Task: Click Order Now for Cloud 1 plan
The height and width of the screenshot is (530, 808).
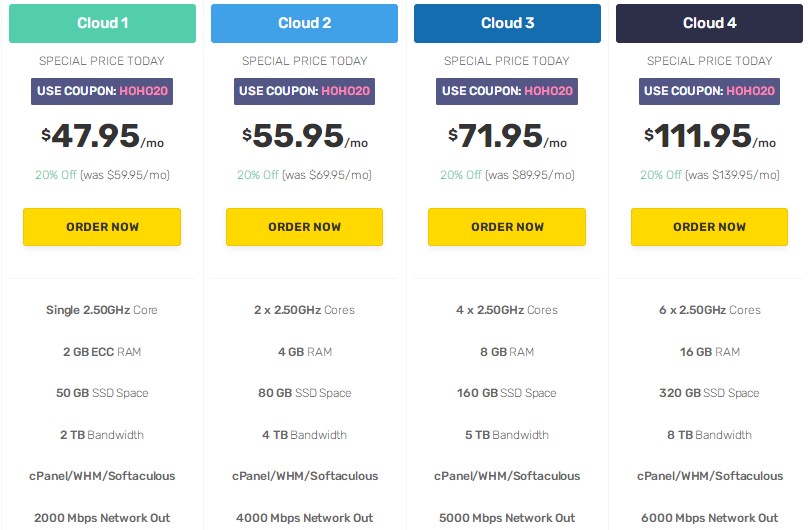Action: 102,227
